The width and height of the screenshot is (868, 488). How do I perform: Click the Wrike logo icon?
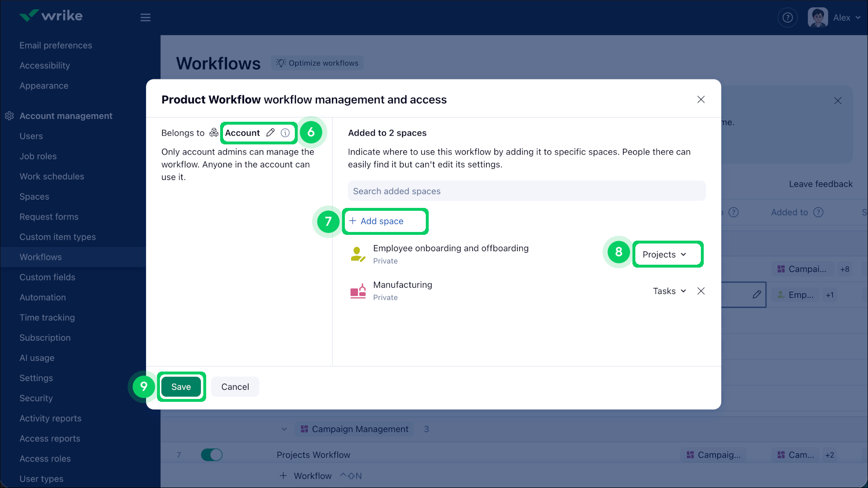[28, 15]
